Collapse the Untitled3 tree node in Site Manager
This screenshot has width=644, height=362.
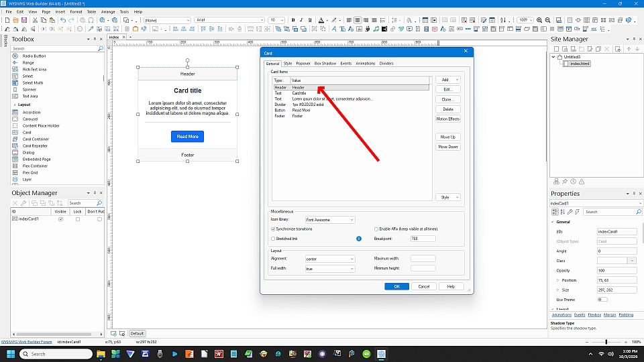click(553, 57)
